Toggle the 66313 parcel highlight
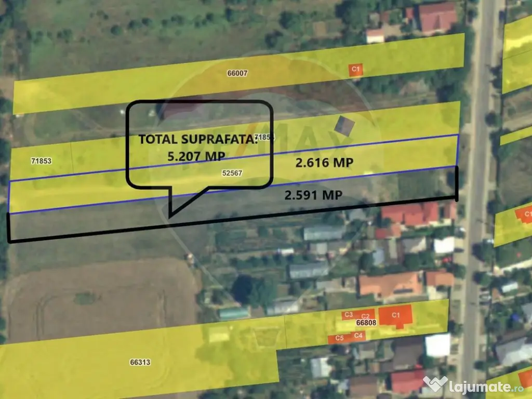Viewport: 532px width, 399px height. coord(139,363)
